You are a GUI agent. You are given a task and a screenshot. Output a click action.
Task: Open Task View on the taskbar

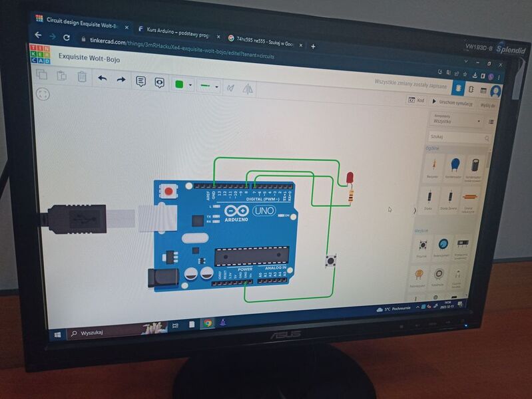coord(175,325)
